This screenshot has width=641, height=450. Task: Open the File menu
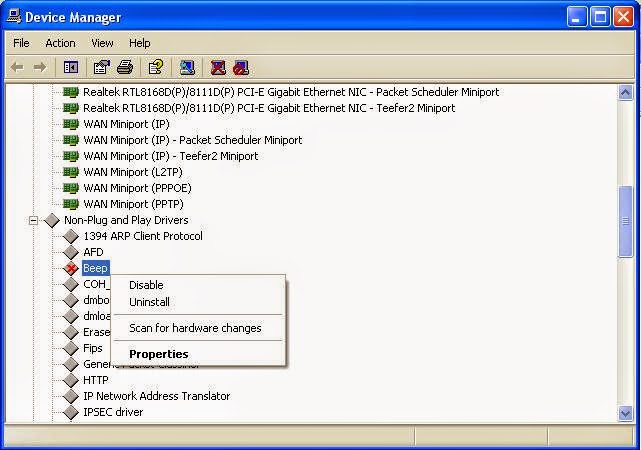click(x=21, y=43)
